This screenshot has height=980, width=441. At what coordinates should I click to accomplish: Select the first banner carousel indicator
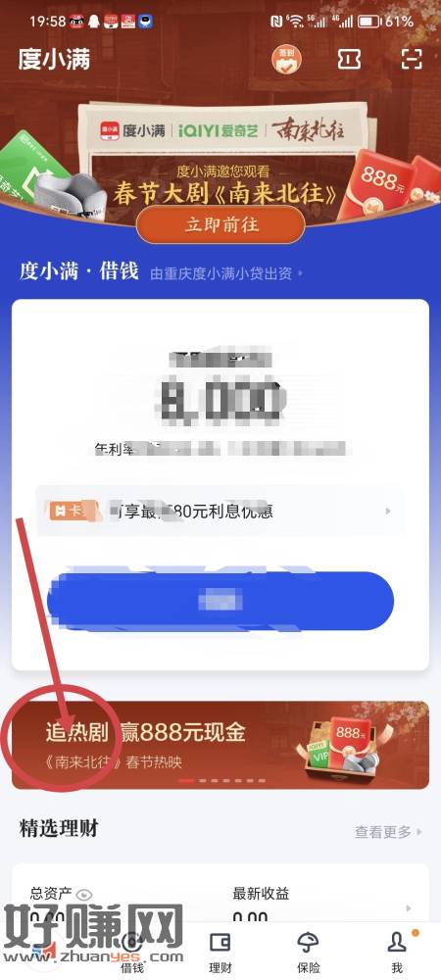pyautogui.click(x=185, y=781)
